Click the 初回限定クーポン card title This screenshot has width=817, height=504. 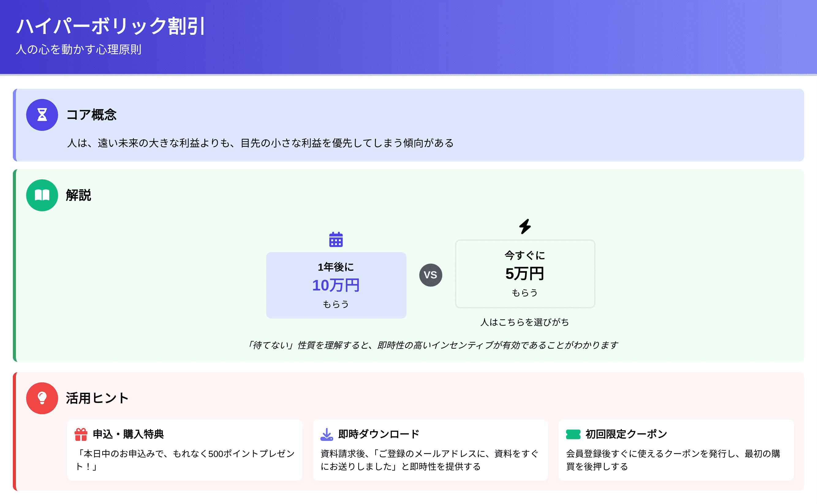pos(626,434)
